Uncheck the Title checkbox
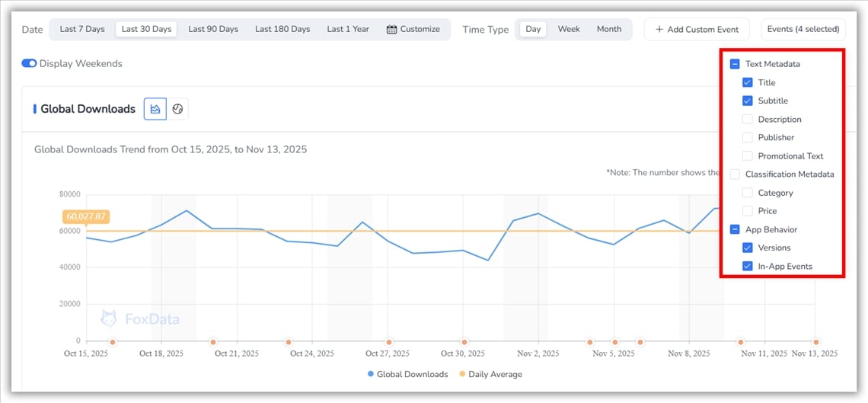The height and width of the screenshot is (403, 868). pyautogui.click(x=747, y=82)
